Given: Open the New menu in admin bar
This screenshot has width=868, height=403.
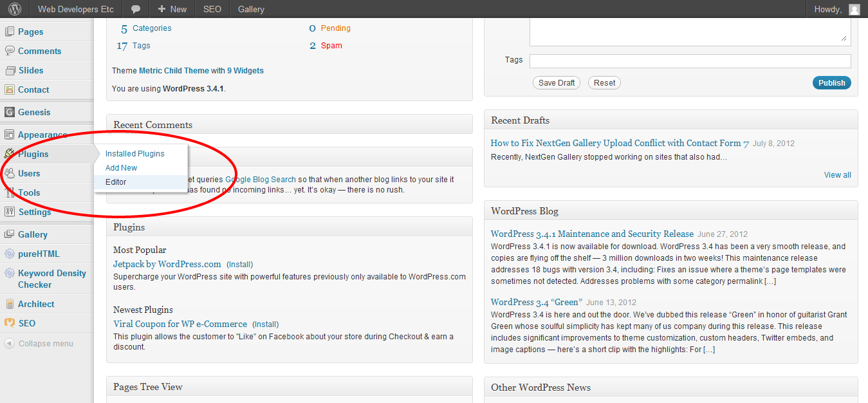Looking at the screenshot, I should (x=172, y=9).
